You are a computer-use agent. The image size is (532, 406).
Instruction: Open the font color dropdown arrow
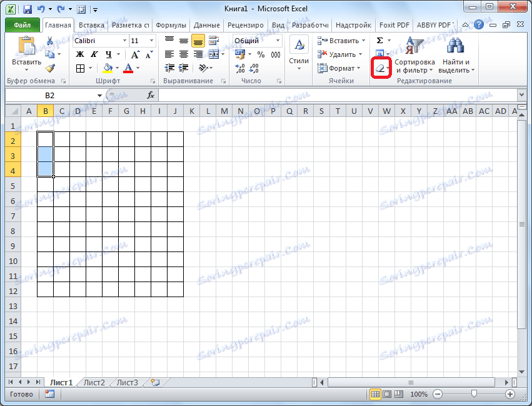click(x=138, y=68)
